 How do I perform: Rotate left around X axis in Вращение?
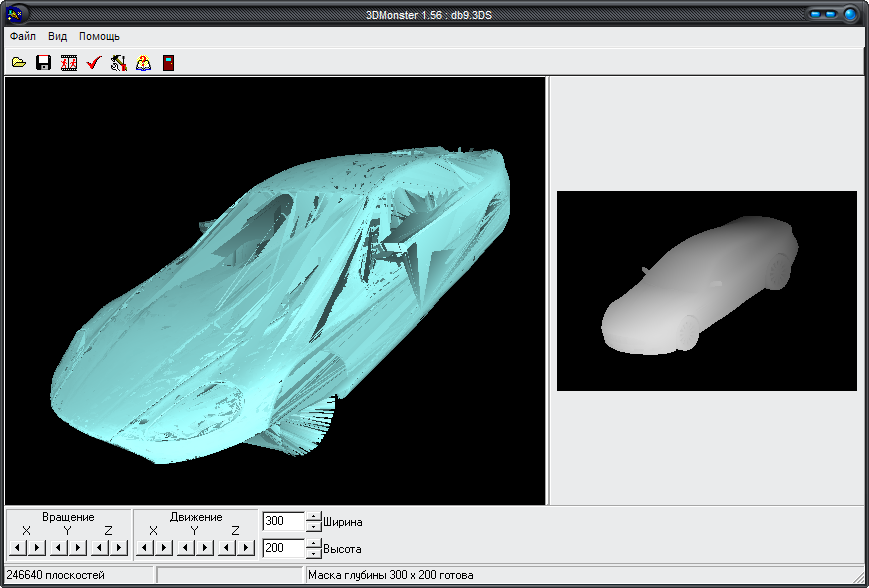point(18,547)
